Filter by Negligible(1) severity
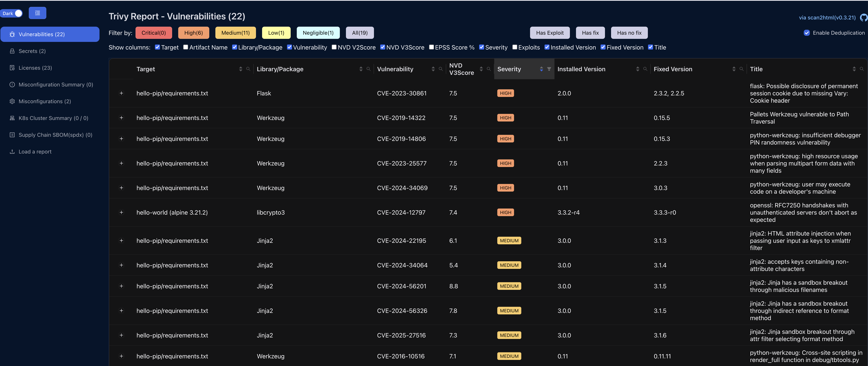Screen dimensions: 868x366 (318, 33)
